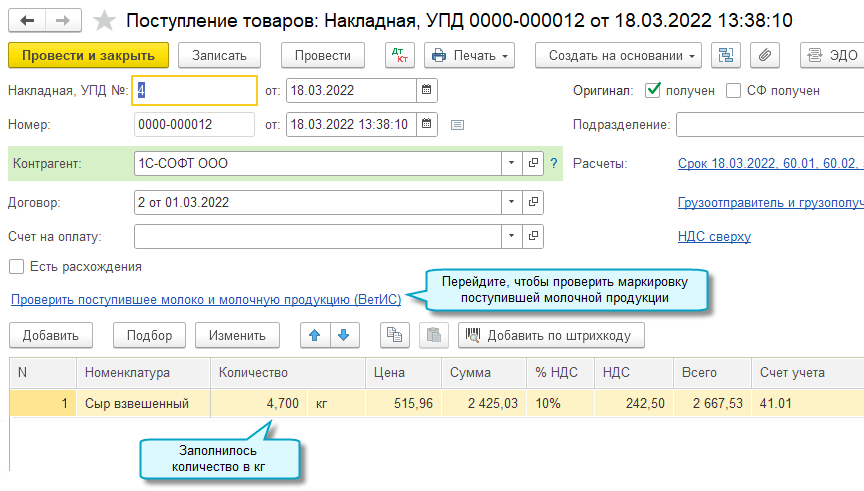Click the Контрагент field 1С-СОФТ ООО

coord(317,163)
